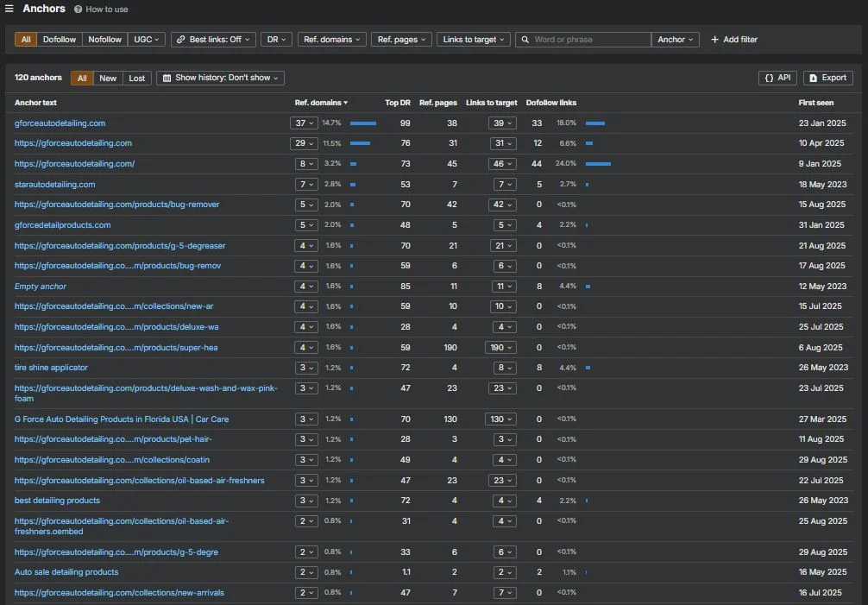The width and height of the screenshot is (868, 605).
Task: Open the tire shine applicator anchor link
Action: (x=51, y=368)
